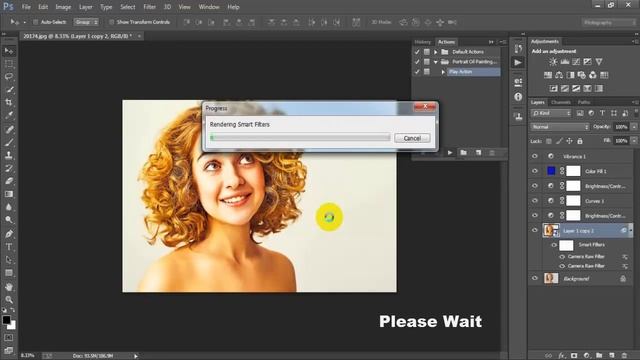Open the Filter menu
The width and height of the screenshot is (640, 360).
149,7
